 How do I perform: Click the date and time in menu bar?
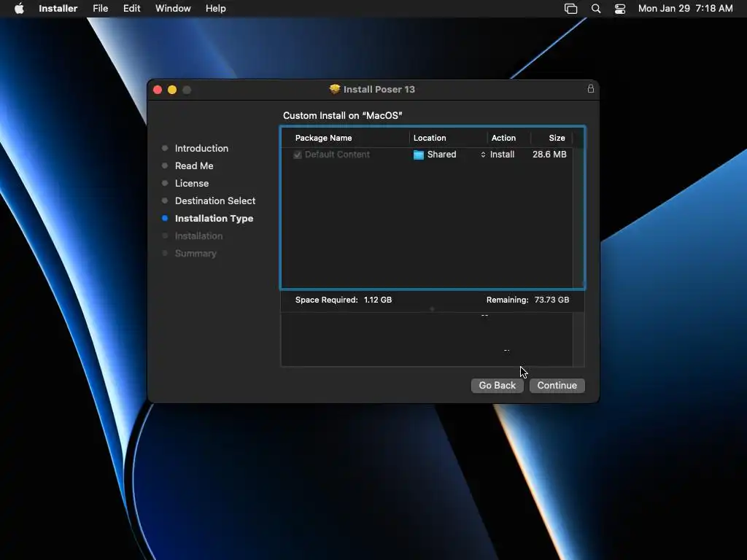685,9
